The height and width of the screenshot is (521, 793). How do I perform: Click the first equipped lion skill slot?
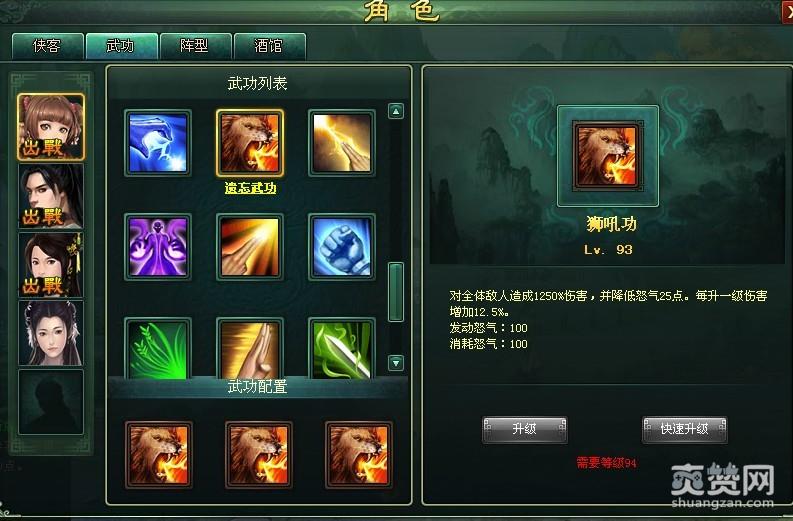pyautogui.click(x=158, y=455)
